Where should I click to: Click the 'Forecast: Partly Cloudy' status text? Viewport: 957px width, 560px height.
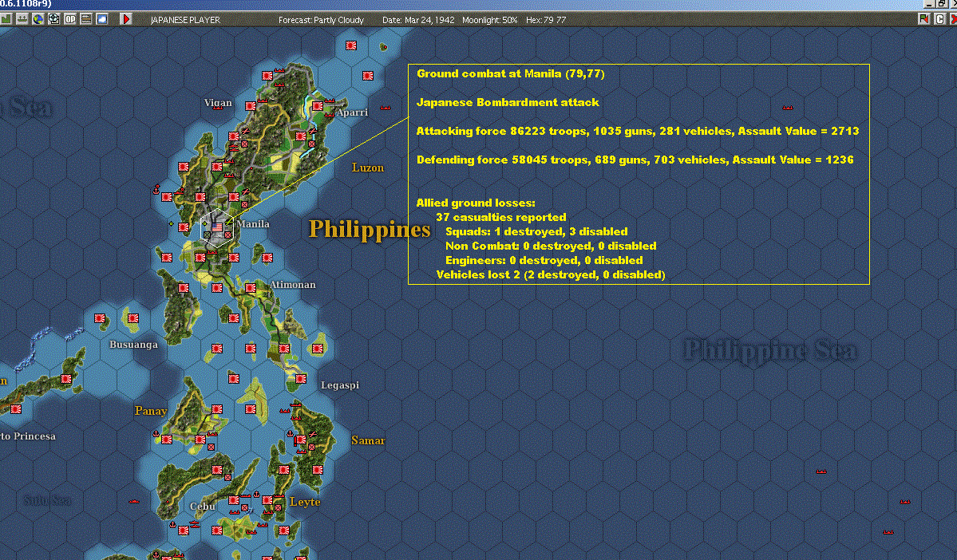(x=321, y=20)
